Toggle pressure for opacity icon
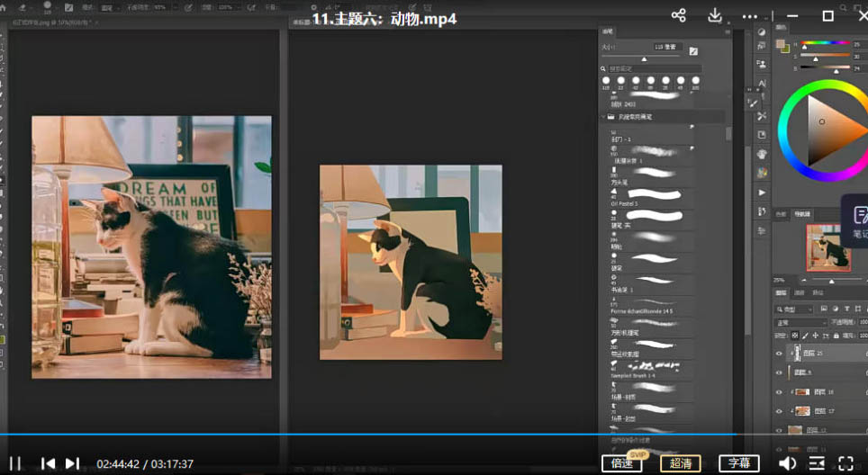The height and width of the screenshot is (475, 868). [x=189, y=8]
